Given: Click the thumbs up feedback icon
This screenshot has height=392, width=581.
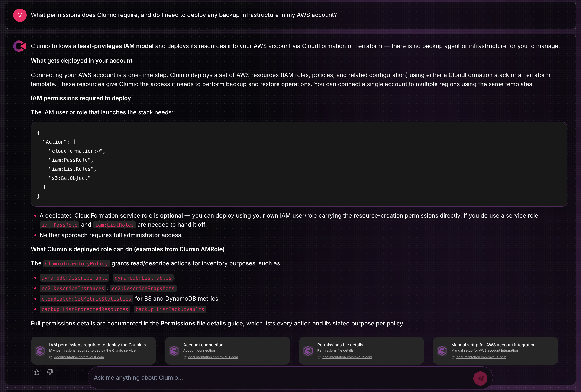Looking at the screenshot, I should click(36, 372).
